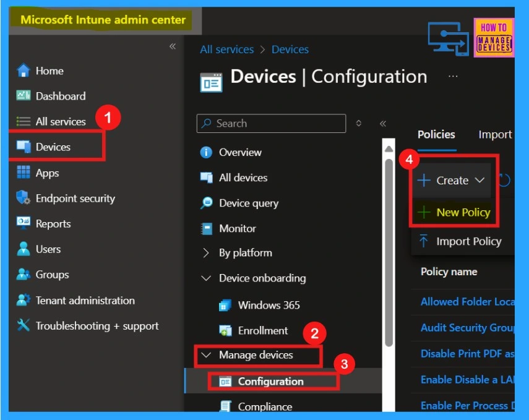Open the Enable Per Process policy

point(467,405)
